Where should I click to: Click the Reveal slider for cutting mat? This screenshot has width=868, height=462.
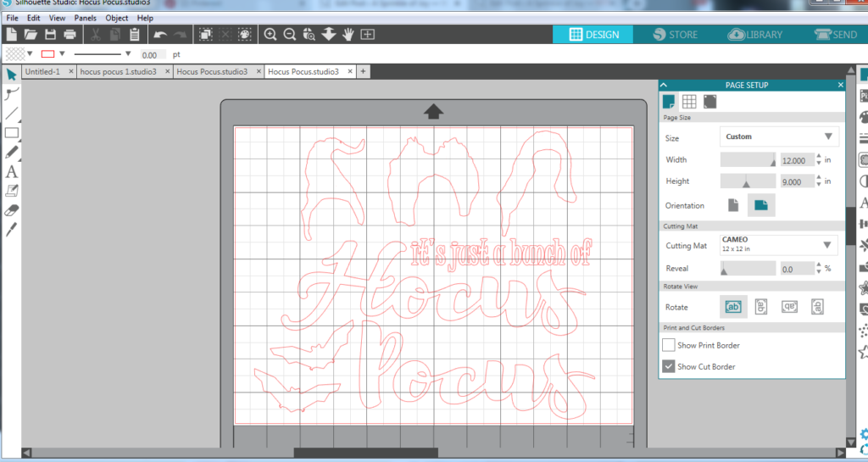748,269
